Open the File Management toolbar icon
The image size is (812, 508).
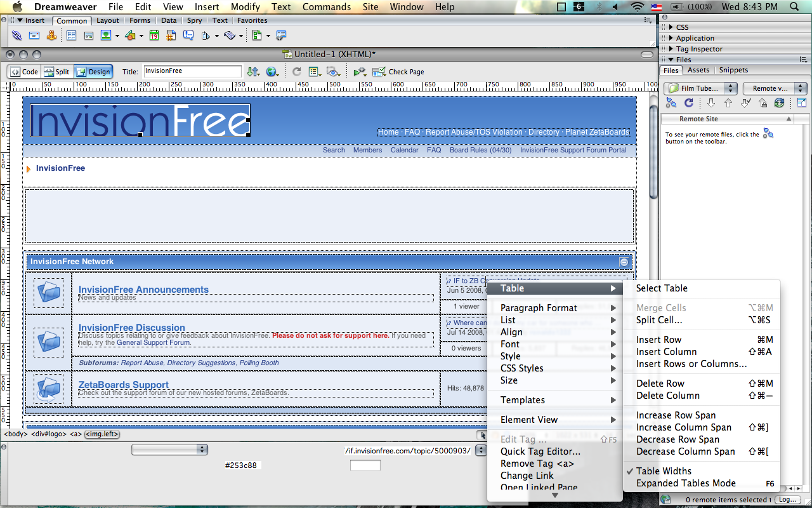253,72
